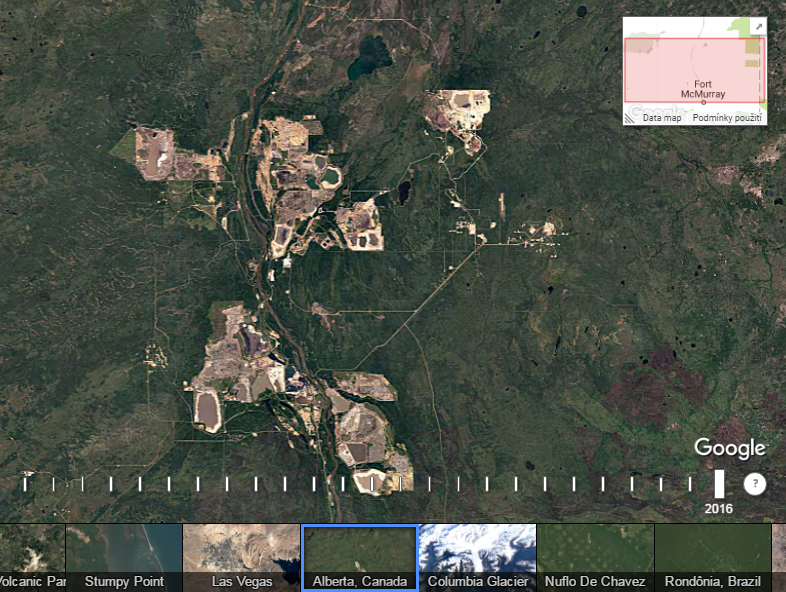Screen dimensions: 786x592
Task: Click the striped corner grip in the minimap
Action: (x=629, y=117)
